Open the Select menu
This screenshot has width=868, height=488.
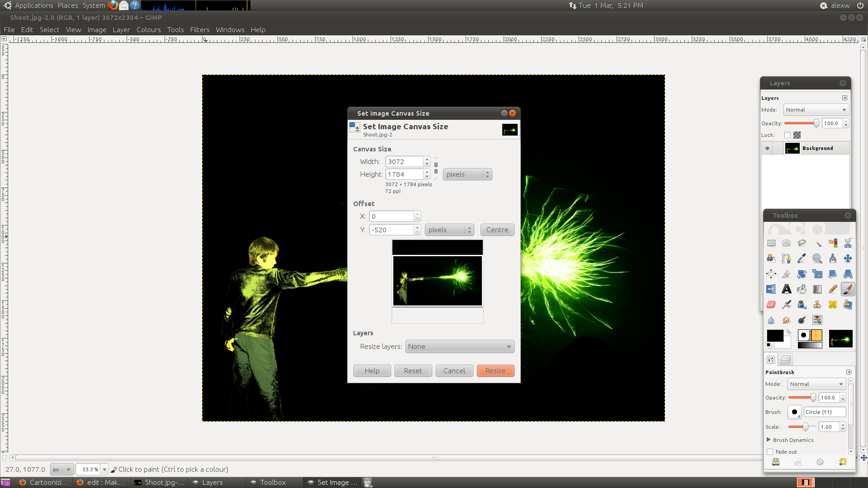point(49,30)
